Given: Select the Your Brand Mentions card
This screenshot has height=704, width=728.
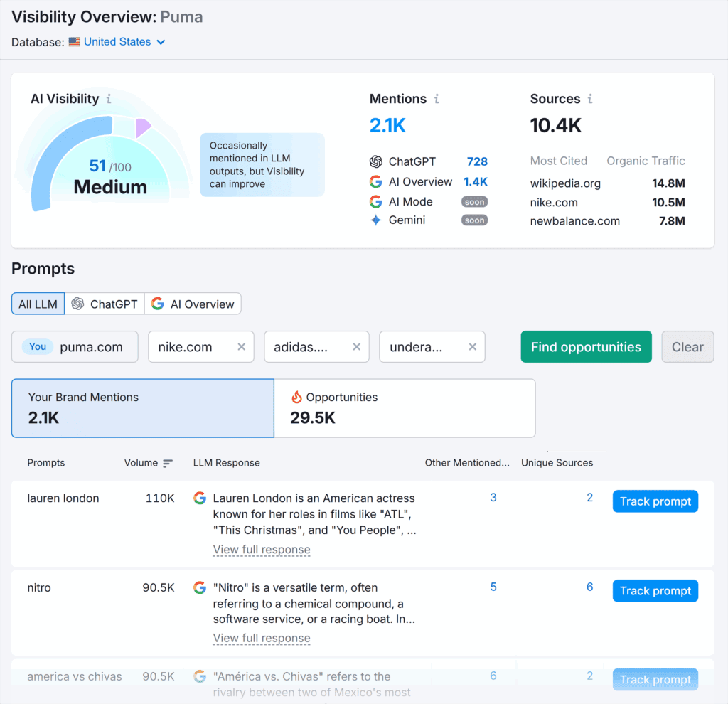Looking at the screenshot, I should 141,407.
